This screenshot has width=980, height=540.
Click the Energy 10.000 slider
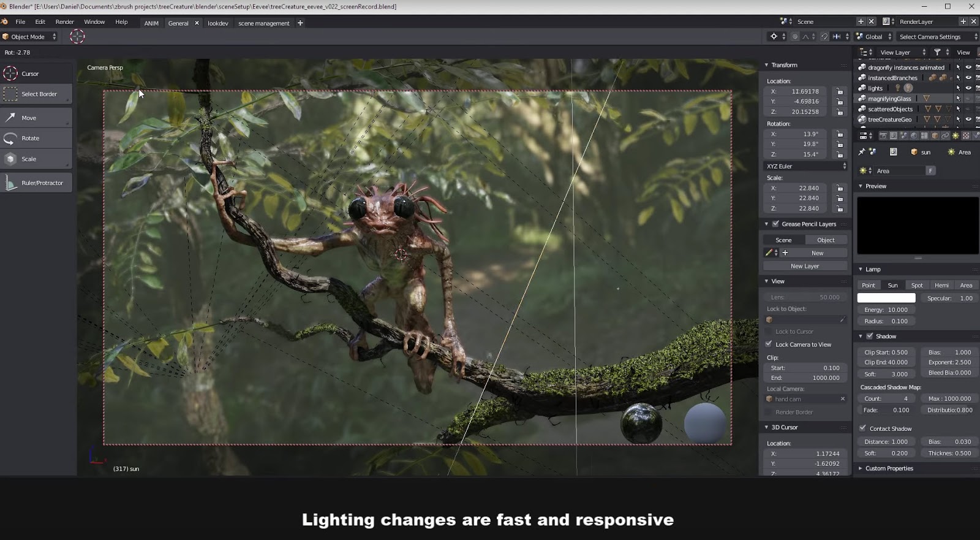(x=886, y=310)
